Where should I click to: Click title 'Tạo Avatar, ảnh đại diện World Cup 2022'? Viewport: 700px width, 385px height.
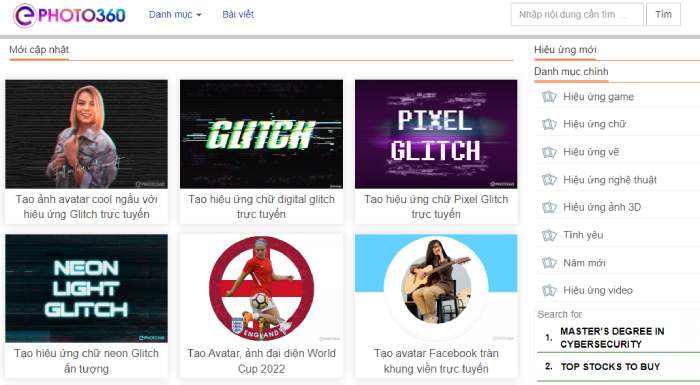262,361
